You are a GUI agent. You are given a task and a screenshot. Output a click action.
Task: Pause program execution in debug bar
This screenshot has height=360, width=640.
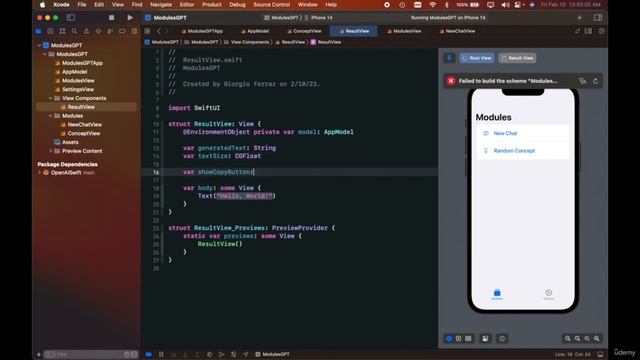(x=161, y=354)
